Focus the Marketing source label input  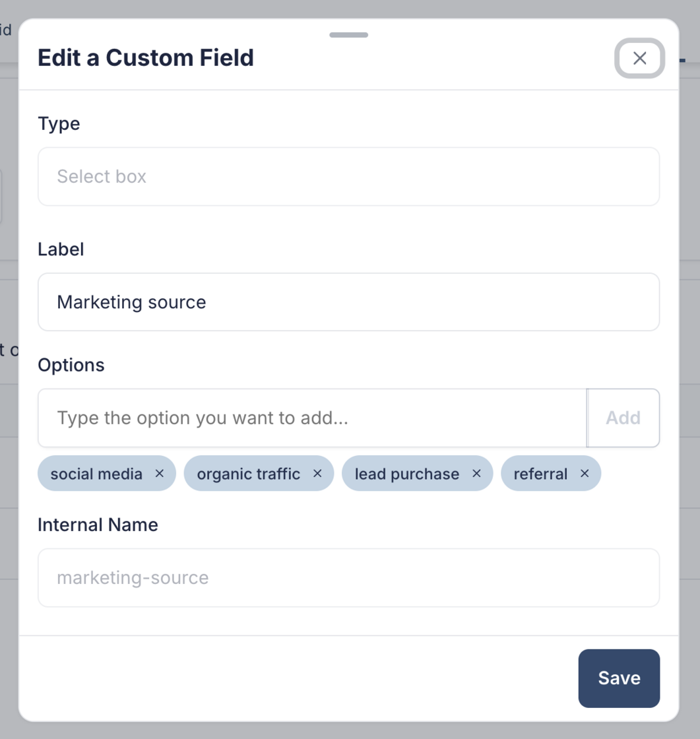click(348, 302)
